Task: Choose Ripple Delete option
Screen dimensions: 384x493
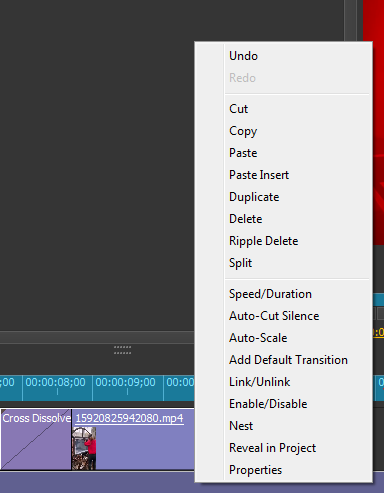Action: (x=283, y=241)
